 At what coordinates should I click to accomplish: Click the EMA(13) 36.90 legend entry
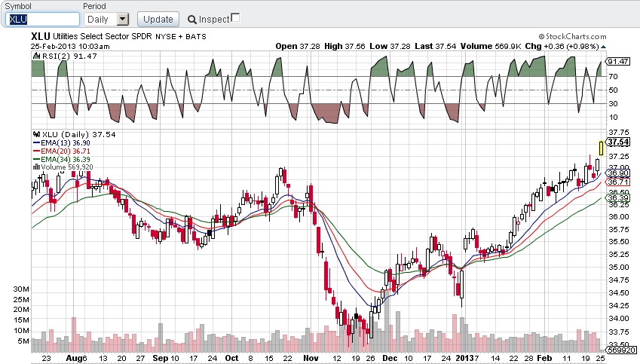(x=62, y=143)
